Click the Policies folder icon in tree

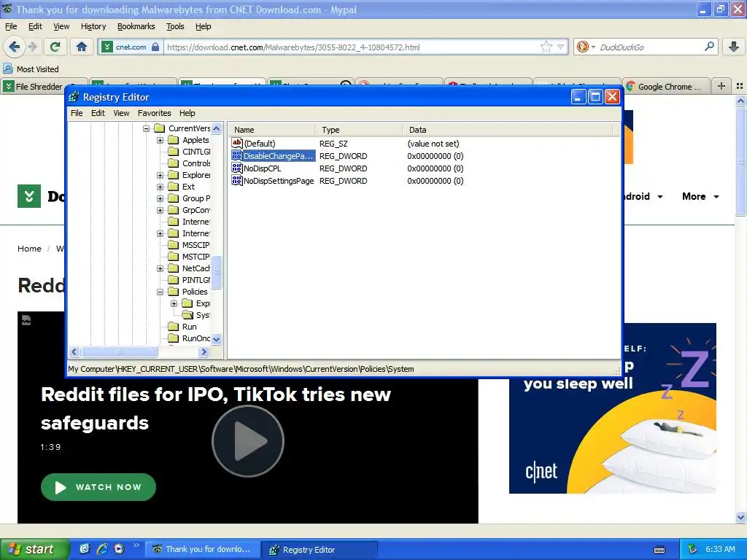tap(174, 292)
